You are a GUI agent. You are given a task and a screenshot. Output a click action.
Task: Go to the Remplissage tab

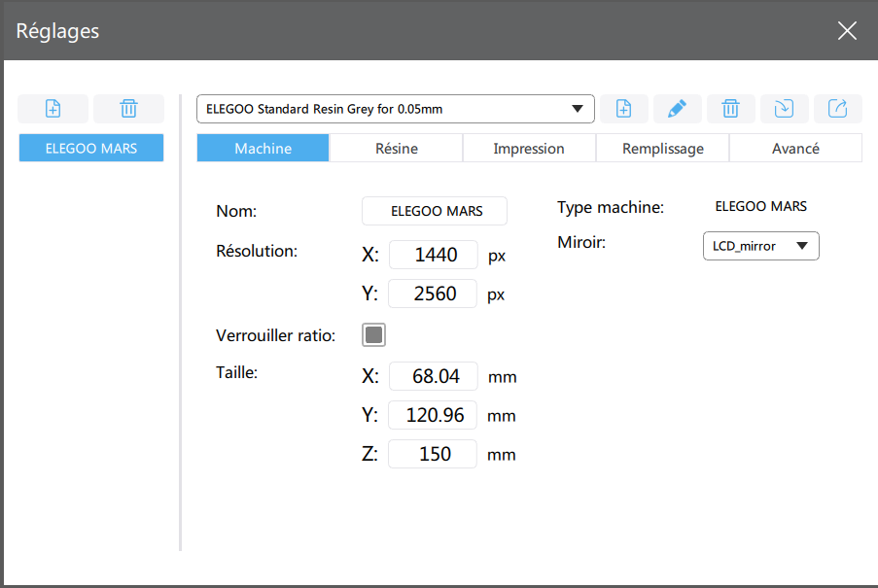[x=662, y=149]
